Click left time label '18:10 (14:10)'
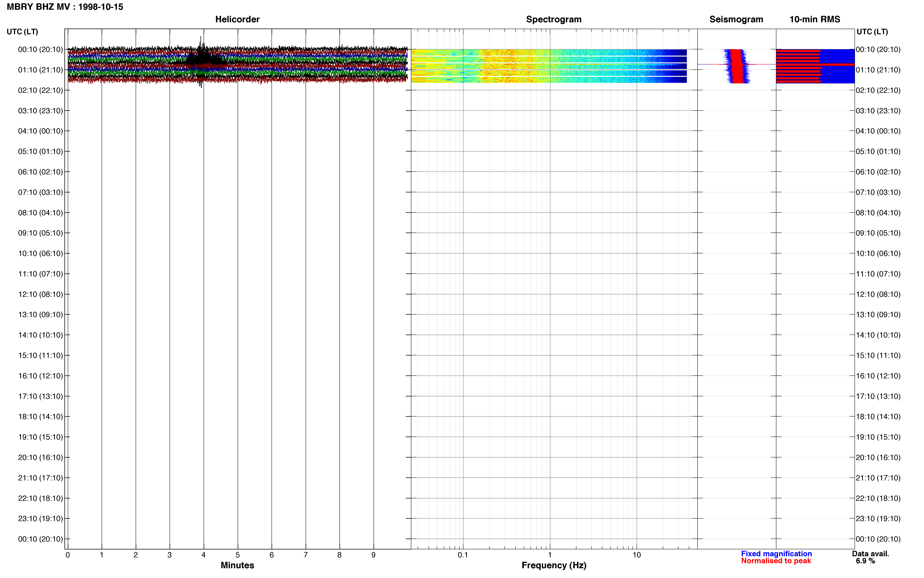This screenshot has width=924, height=578. (x=41, y=417)
